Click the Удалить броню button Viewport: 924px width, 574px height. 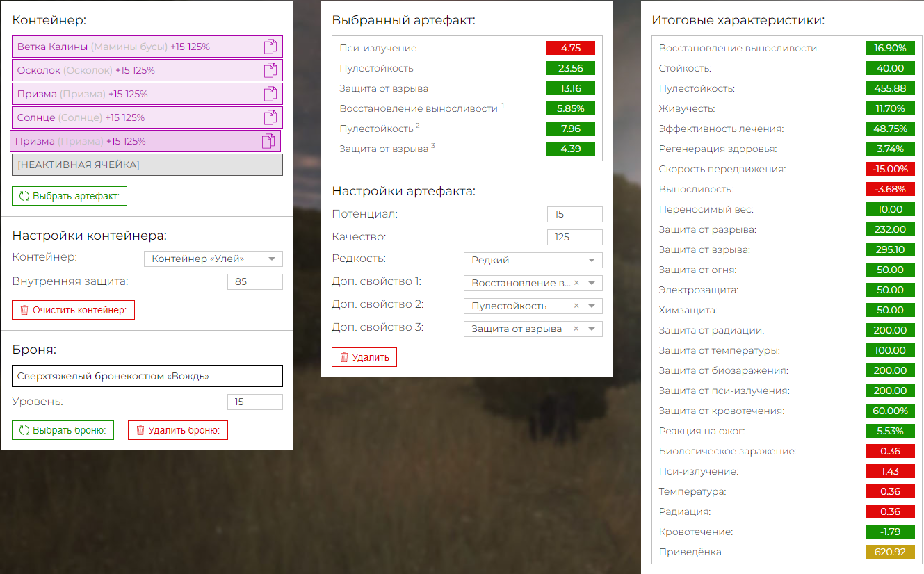point(178,430)
